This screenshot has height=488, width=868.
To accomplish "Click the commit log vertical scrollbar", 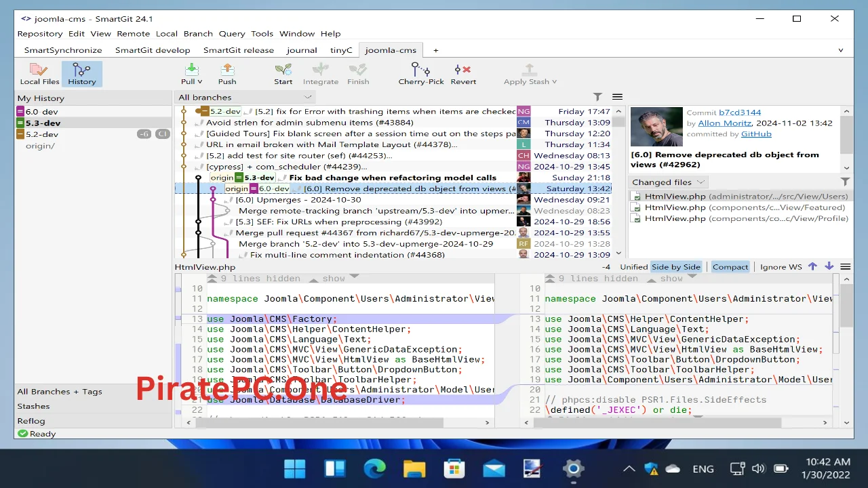I will click(618, 182).
